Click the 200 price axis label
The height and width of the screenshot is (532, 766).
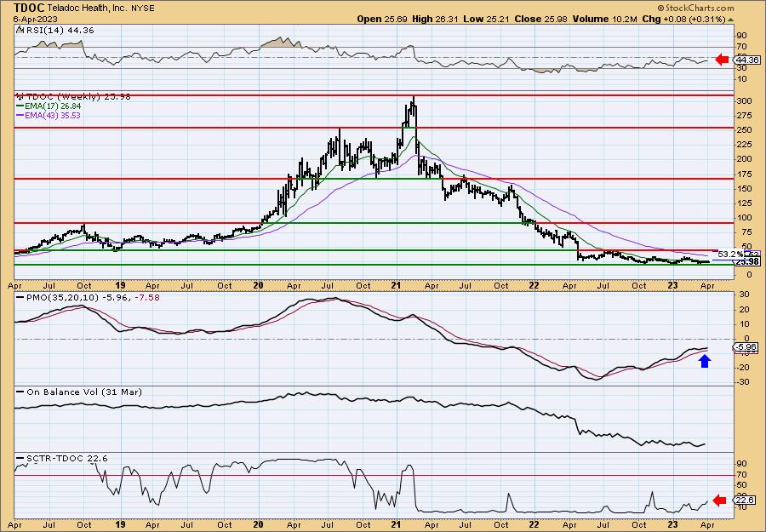(x=745, y=159)
